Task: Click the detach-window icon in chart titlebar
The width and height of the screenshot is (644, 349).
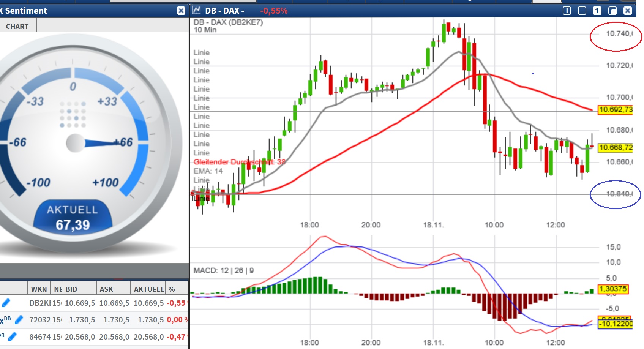Action: [x=612, y=11]
